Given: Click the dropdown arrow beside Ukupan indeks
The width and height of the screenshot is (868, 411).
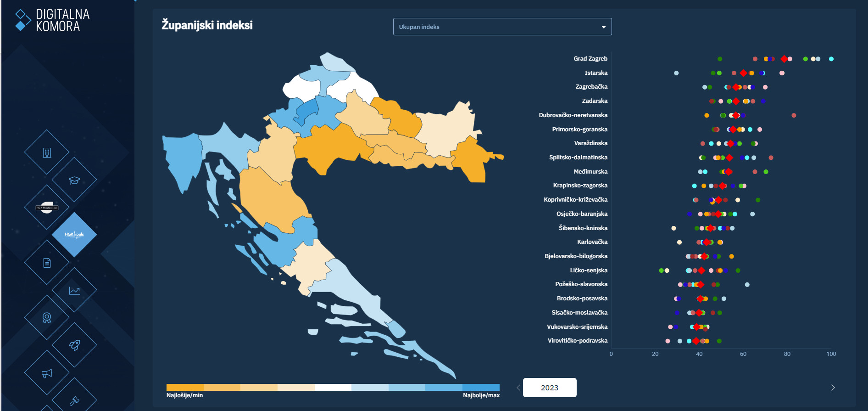Looking at the screenshot, I should pos(603,27).
